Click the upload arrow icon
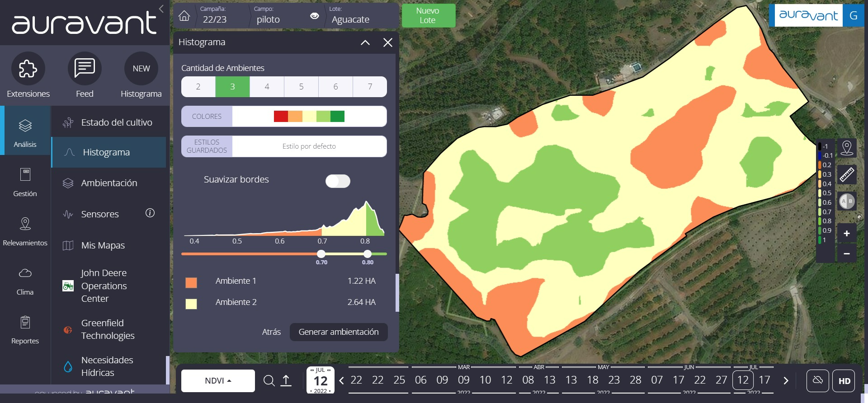 tap(286, 381)
